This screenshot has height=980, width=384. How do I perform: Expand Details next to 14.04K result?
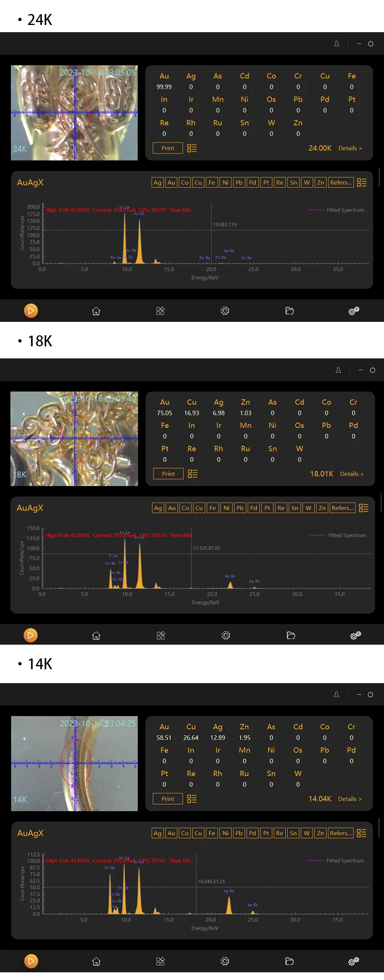click(350, 799)
